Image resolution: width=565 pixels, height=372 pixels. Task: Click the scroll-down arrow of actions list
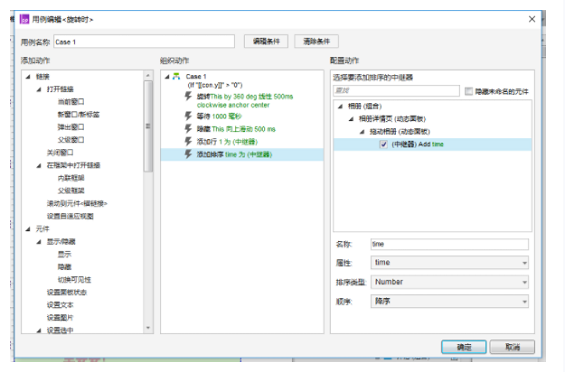148,328
